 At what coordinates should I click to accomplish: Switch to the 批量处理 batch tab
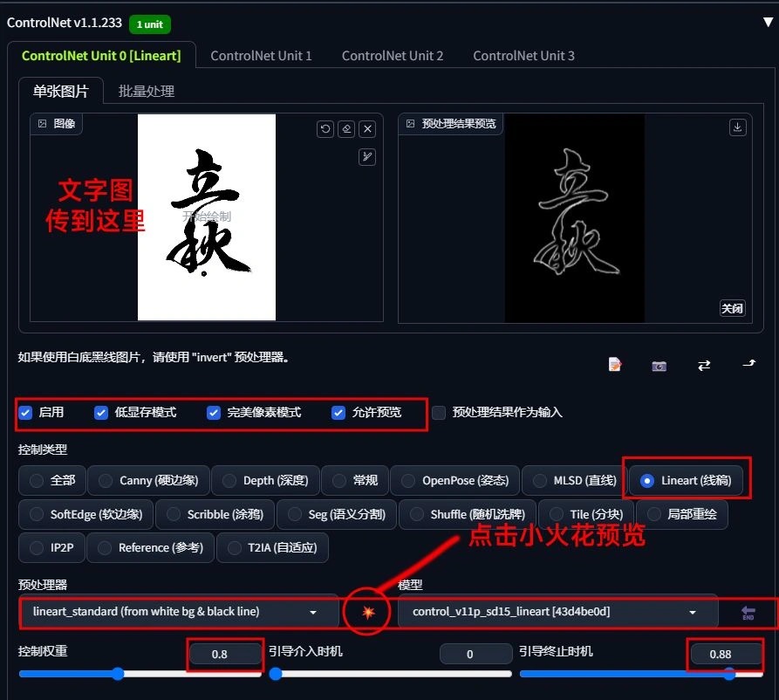click(x=146, y=92)
